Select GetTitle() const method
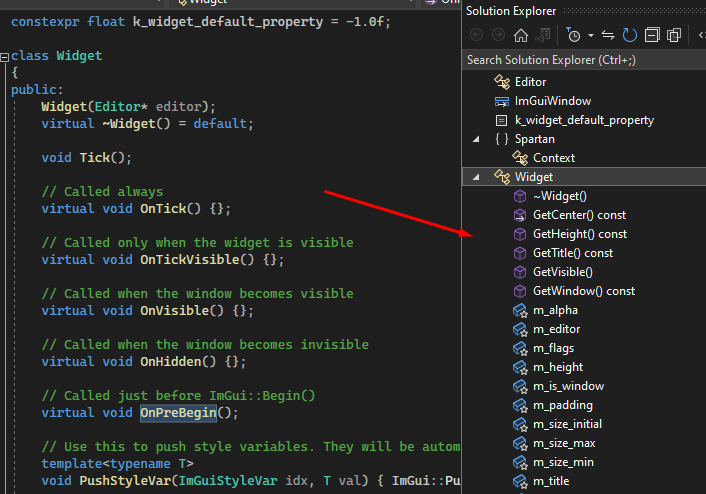The image size is (706, 494). 573,253
